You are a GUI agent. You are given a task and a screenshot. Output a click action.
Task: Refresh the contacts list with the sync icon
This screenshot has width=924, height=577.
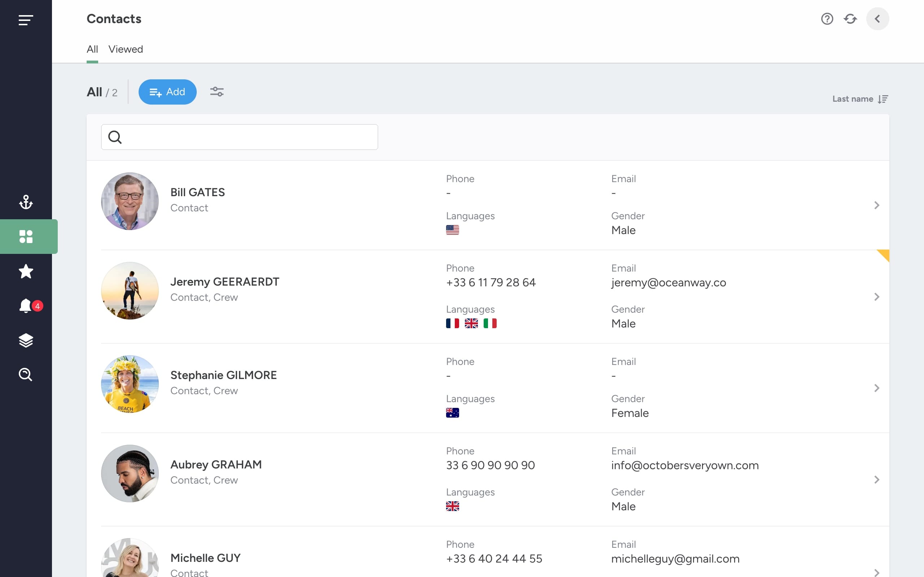850,19
